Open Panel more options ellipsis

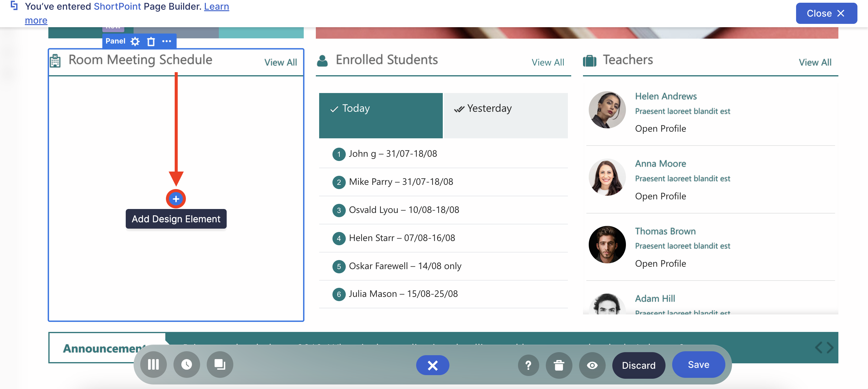167,41
